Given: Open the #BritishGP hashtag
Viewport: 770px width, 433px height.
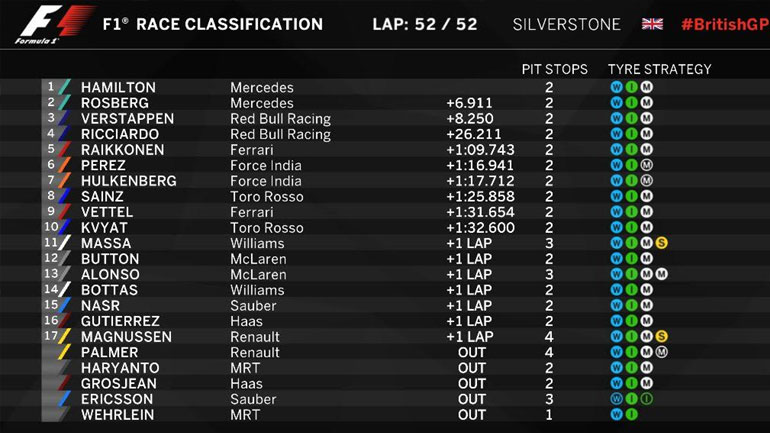Looking at the screenshot, I should pyautogui.click(x=721, y=24).
